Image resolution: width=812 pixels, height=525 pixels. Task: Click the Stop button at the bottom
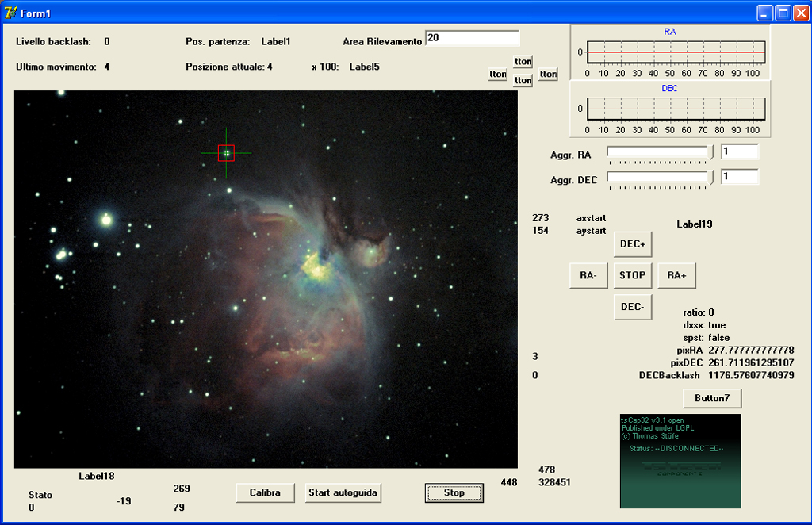pyautogui.click(x=454, y=493)
